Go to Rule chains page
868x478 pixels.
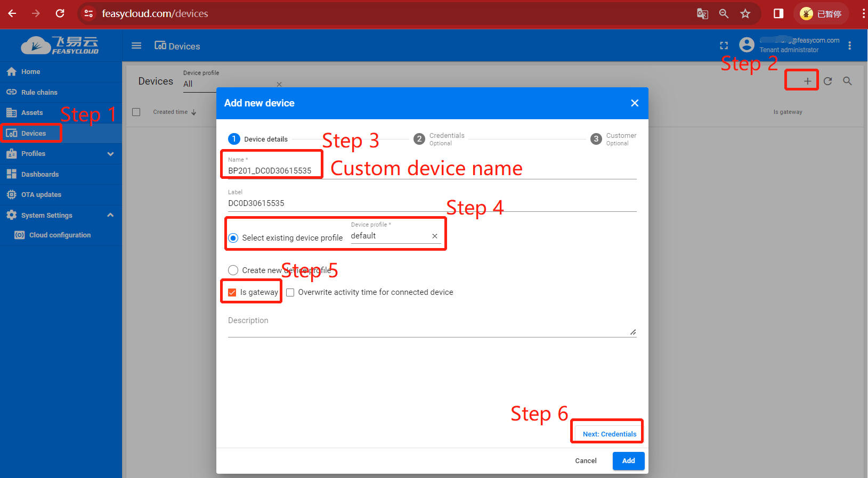tap(39, 93)
